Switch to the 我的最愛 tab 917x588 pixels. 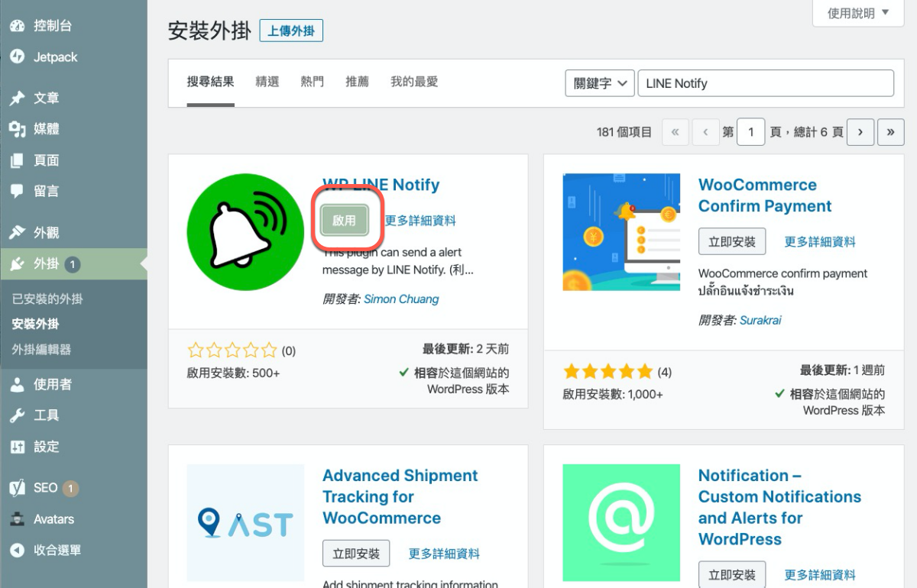[414, 82]
